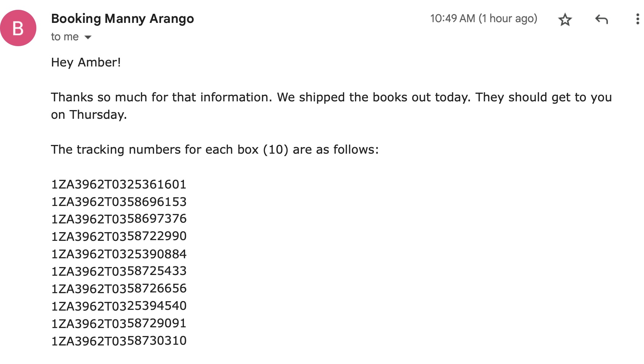Click tracking number ending in 696153

click(118, 202)
